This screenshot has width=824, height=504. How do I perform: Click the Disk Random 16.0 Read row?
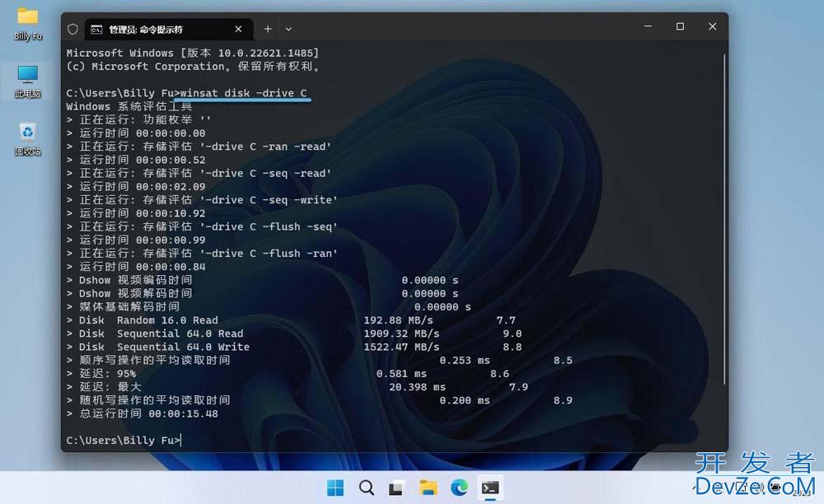tap(291, 320)
